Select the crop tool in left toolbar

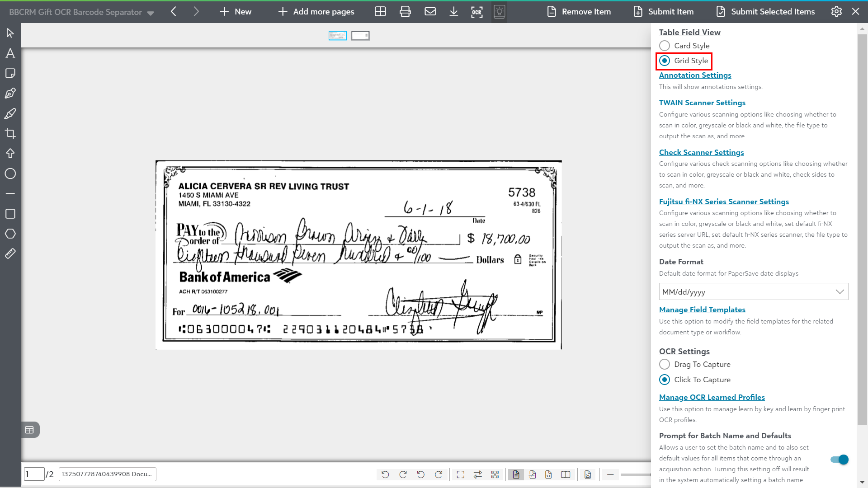[10, 133]
